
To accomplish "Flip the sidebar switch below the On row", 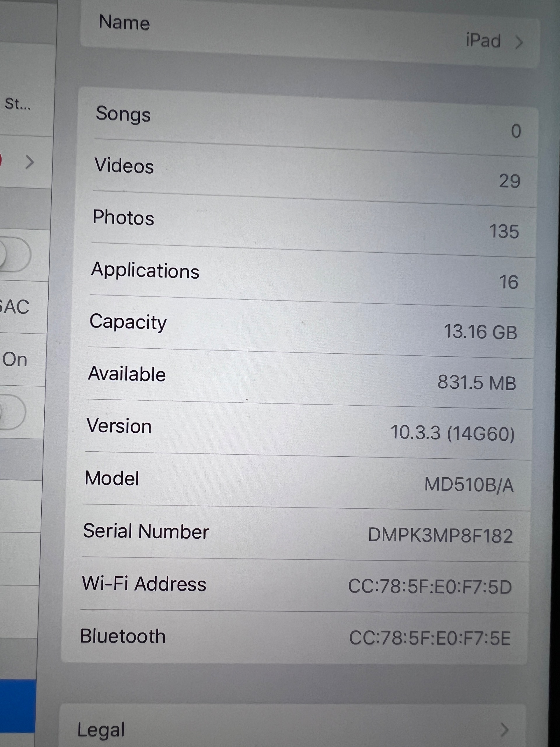I will [13, 412].
